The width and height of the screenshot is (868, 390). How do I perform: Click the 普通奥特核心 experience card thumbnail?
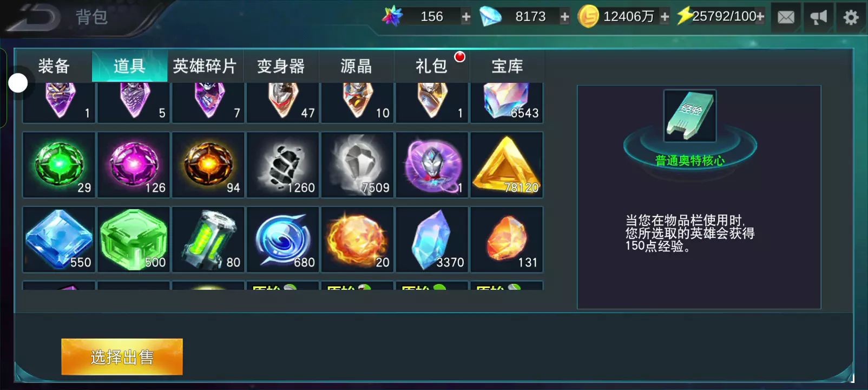[x=690, y=116]
